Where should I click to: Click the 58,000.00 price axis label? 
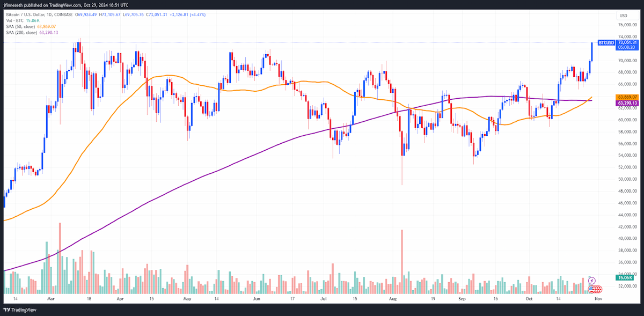pos(627,132)
